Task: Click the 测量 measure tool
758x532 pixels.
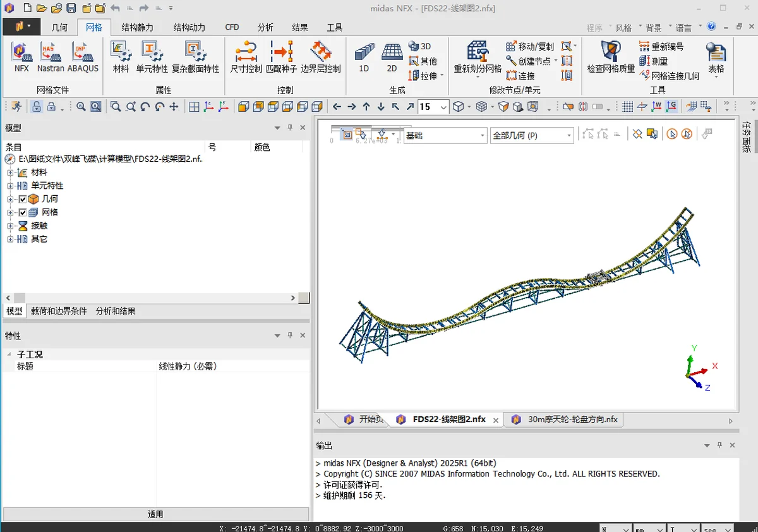Action: tap(654, 61)
